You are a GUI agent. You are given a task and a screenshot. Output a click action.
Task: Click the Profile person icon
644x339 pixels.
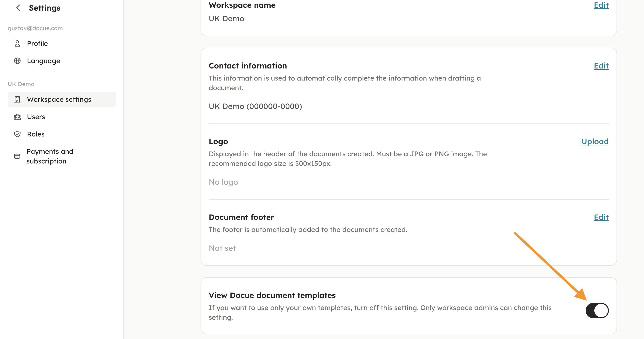17,44
